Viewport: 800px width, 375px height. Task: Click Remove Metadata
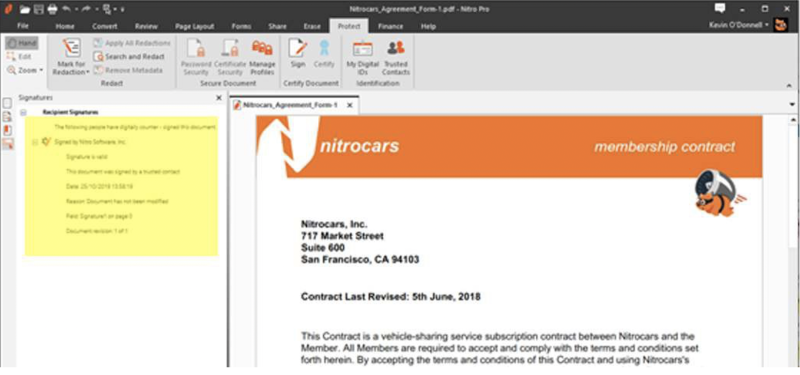coord(128,70)
